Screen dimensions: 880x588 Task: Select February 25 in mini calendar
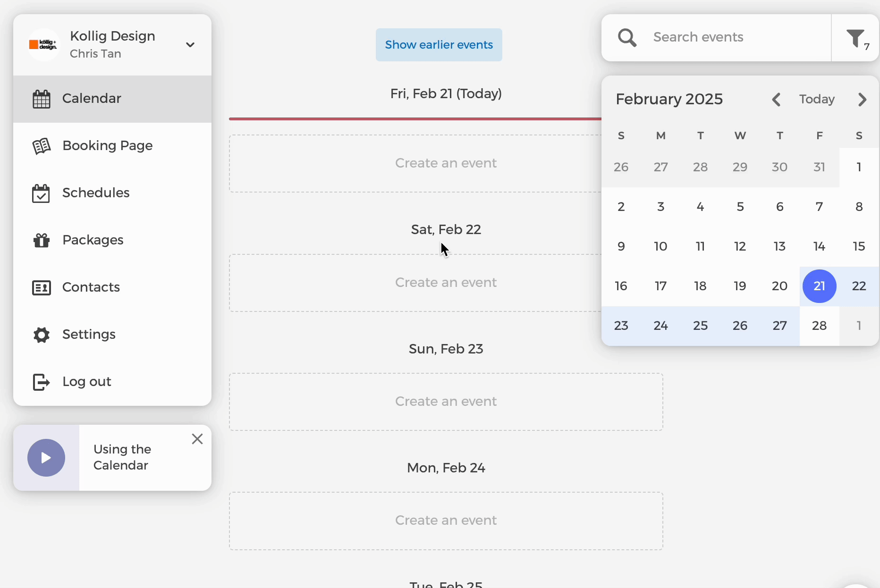[701, 326]
